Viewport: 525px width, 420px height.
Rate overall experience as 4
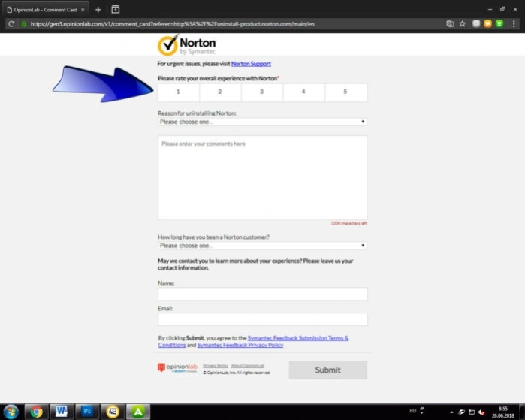[x=303, y=92]
